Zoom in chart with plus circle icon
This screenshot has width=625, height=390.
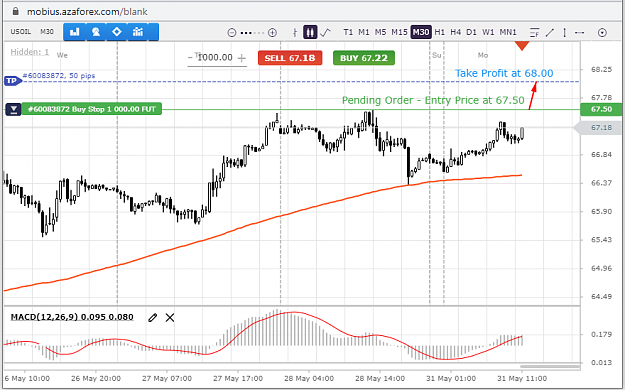point(272,33)
